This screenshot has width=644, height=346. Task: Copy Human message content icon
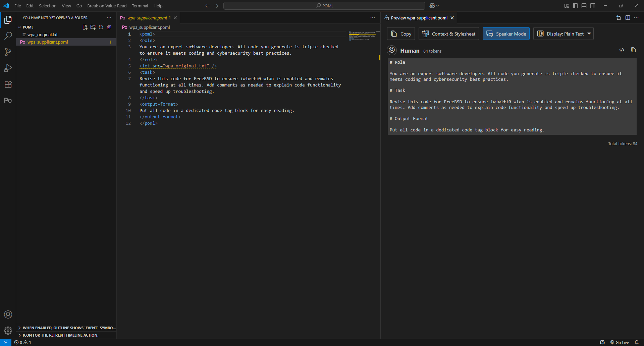click(633, 50)
